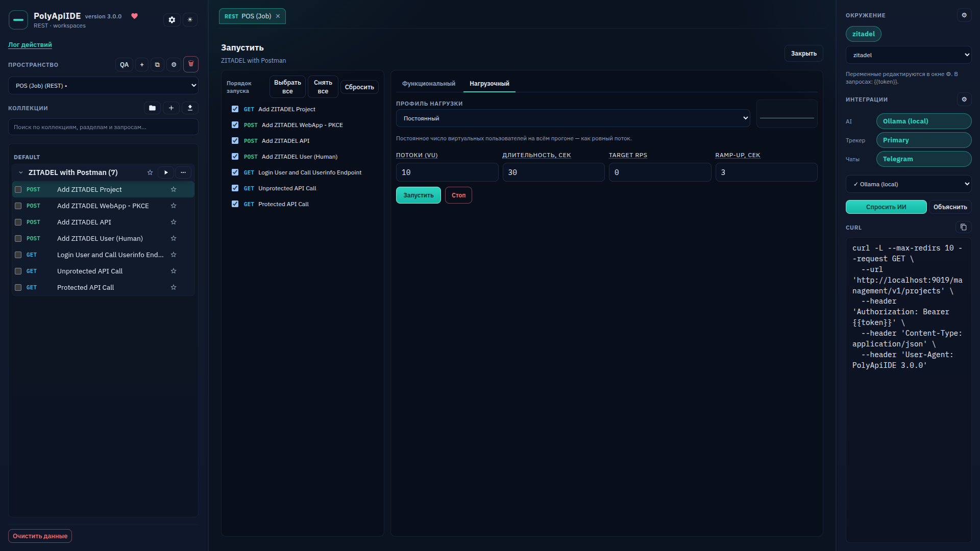Click the red heart icon
The image size is (980, 551).
[135, 16]
